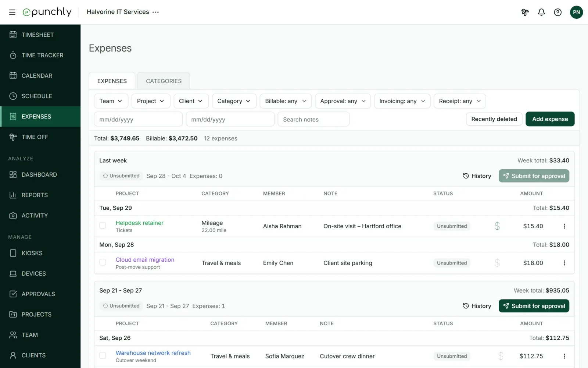Open workspace options ellipsis next to Halvorine IT Services
This screenshot has width=588, height=368.
pos(156,12)
